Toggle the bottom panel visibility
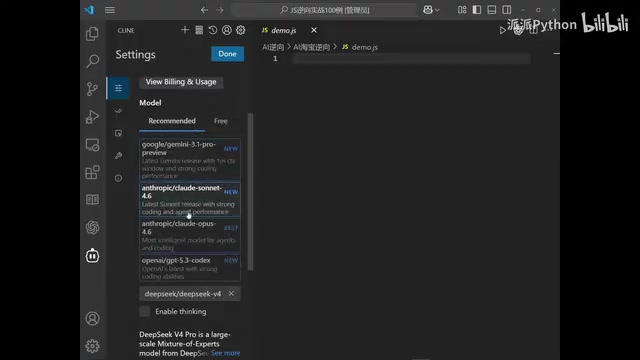Screen dimensions: 640x360 [492, 10]
